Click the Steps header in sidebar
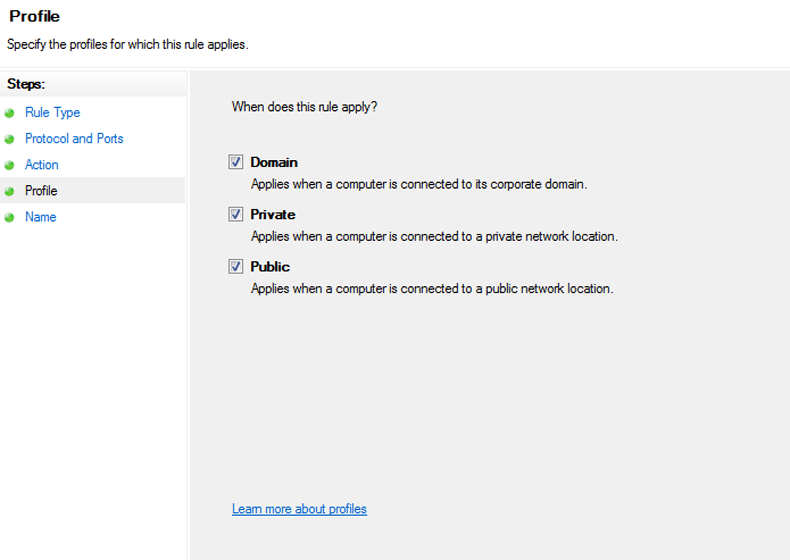This screenshot has width=790, height=560. tap(26, 84)
